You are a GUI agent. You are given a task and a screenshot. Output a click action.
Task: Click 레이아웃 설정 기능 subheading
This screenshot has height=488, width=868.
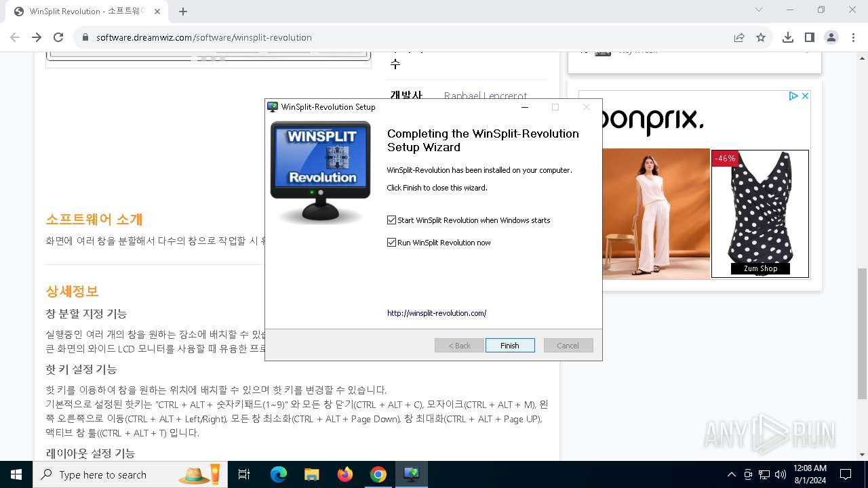pos(90,453)
